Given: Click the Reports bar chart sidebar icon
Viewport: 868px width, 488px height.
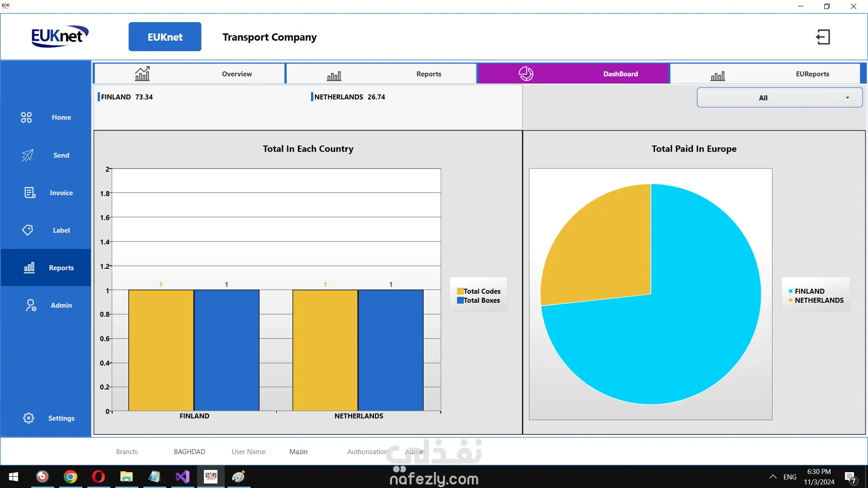Looking at the screenshot, I should [x=29, y=267].
